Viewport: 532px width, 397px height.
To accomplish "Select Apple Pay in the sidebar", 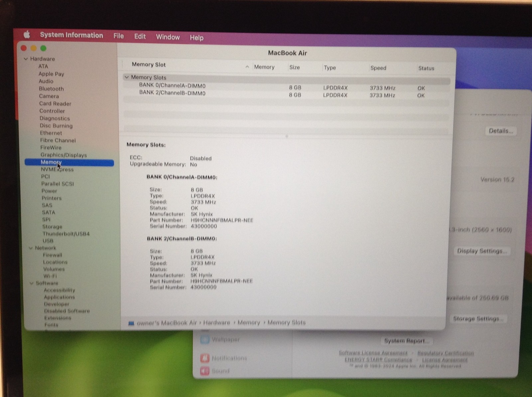I will 51,74.
